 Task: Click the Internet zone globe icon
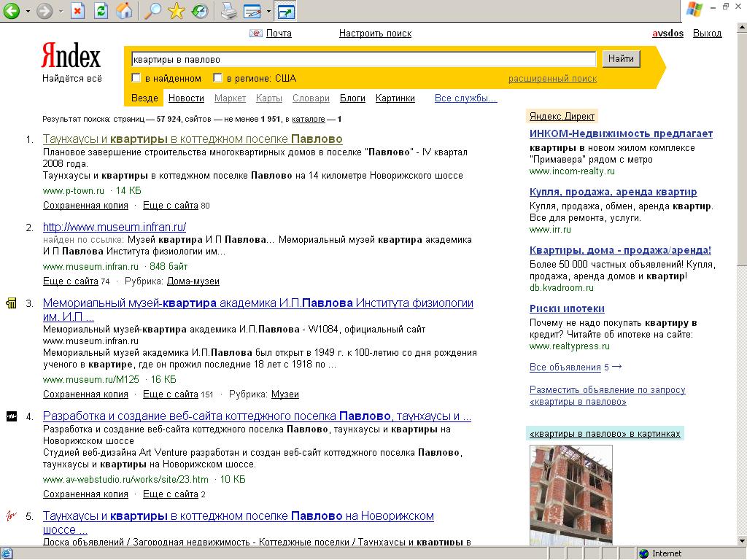pyautogui.click(x=644, y=553)
